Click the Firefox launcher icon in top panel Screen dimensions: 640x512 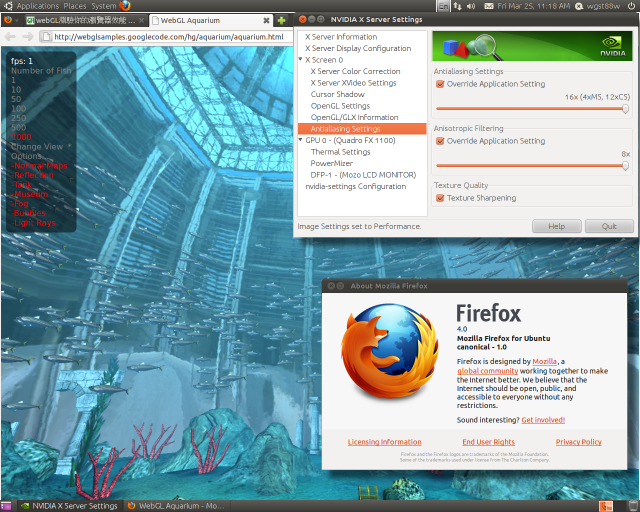(125, 6)
